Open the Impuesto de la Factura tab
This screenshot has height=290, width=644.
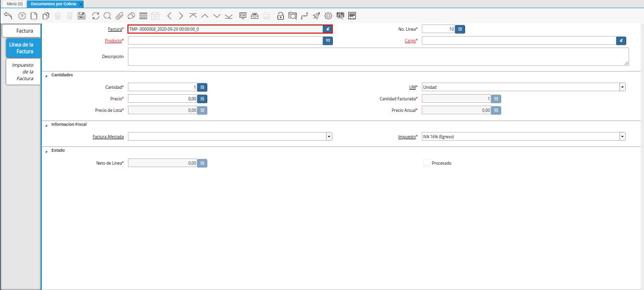coord(23,72)
